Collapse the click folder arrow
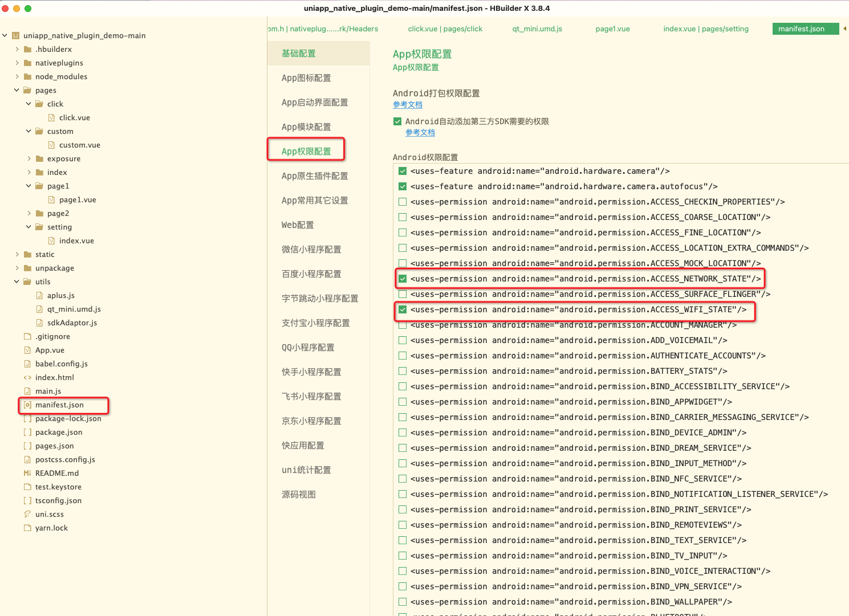 point(29,104)
